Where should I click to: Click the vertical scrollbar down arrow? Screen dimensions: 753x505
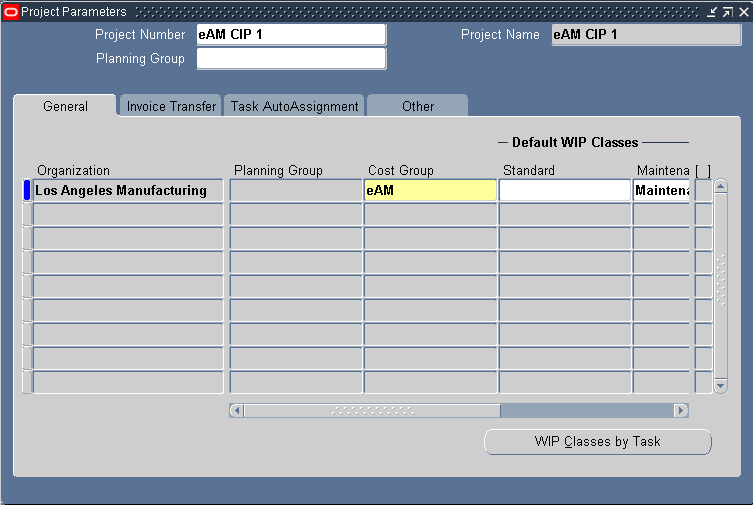pyautogui.click(x=720, y=385)
